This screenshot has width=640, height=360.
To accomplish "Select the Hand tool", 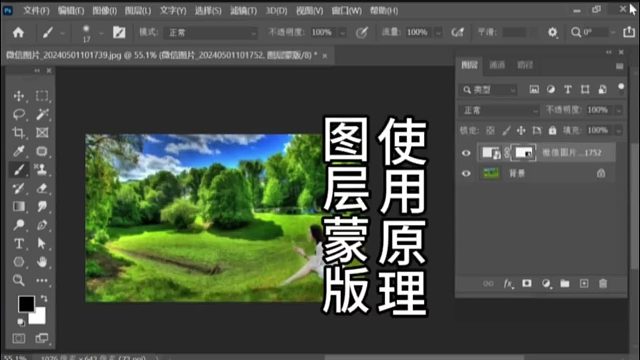I will 42,262.
